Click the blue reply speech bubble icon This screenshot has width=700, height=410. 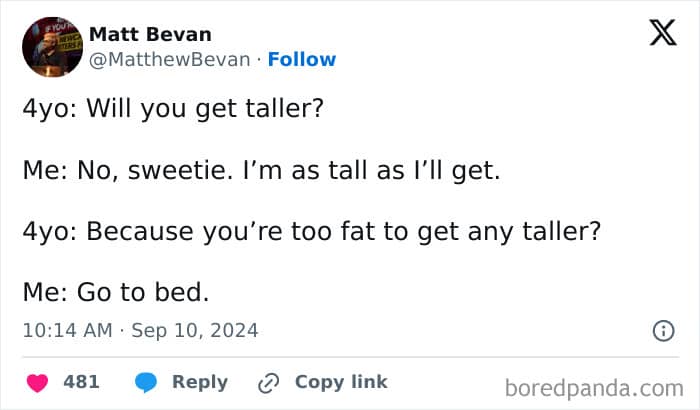click(x=145, y=382)
